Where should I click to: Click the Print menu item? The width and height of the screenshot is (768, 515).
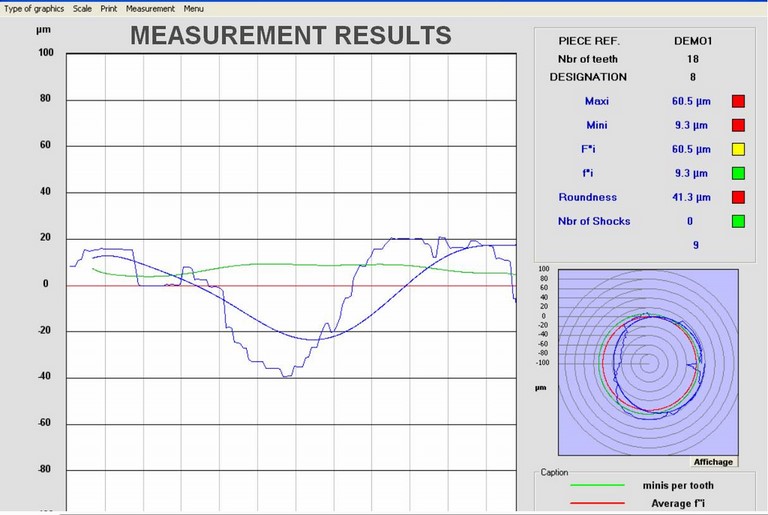click(108, 8)
